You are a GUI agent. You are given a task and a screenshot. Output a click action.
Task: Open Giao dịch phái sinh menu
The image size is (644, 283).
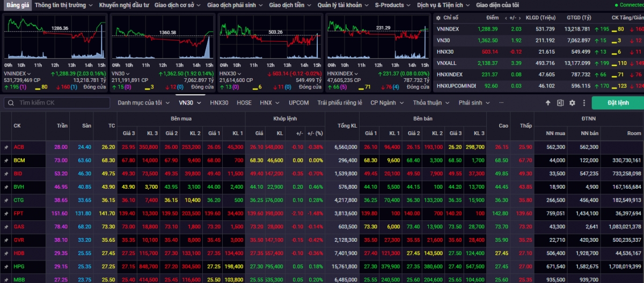235,5
